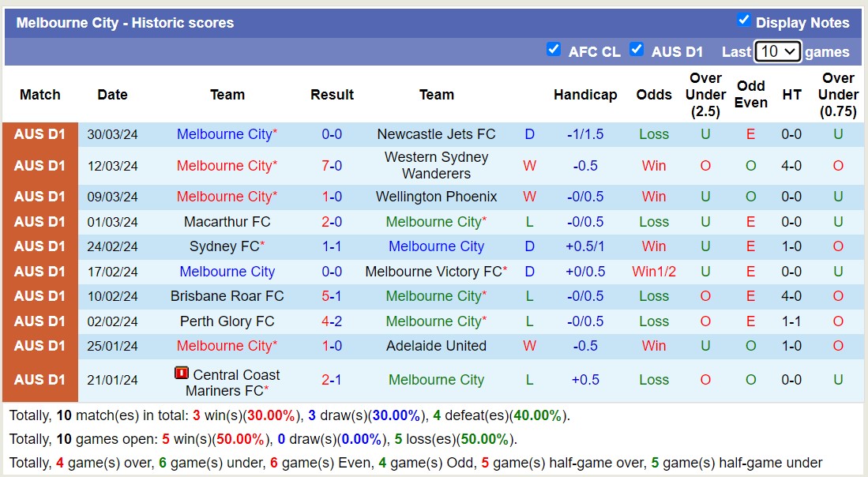Click the Sydney FC team name
The image size is (868, 477).
(224, 246)
